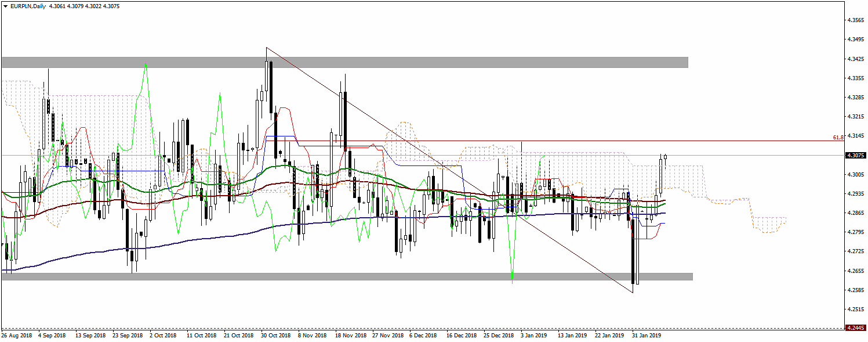Click the 61.8 Fibonacci level label

click(x=837, y=138)
